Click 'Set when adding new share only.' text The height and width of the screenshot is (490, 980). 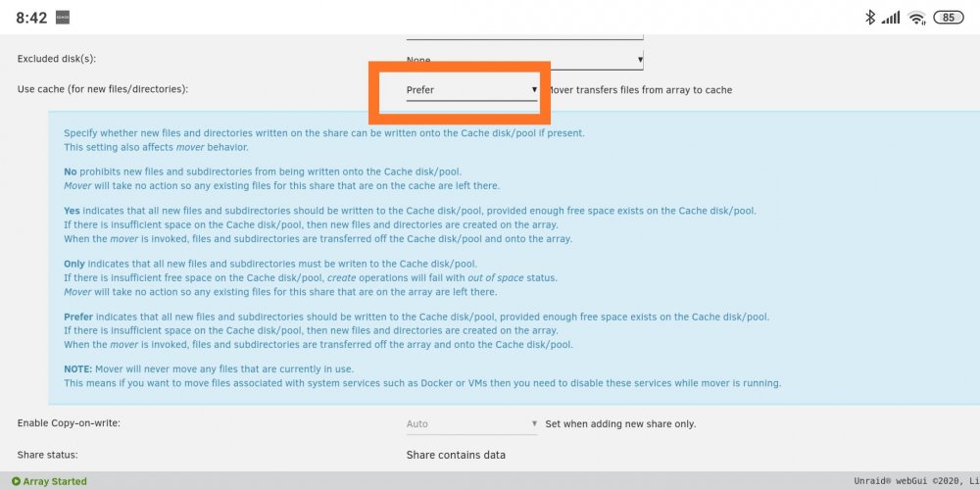click(620, 423)
